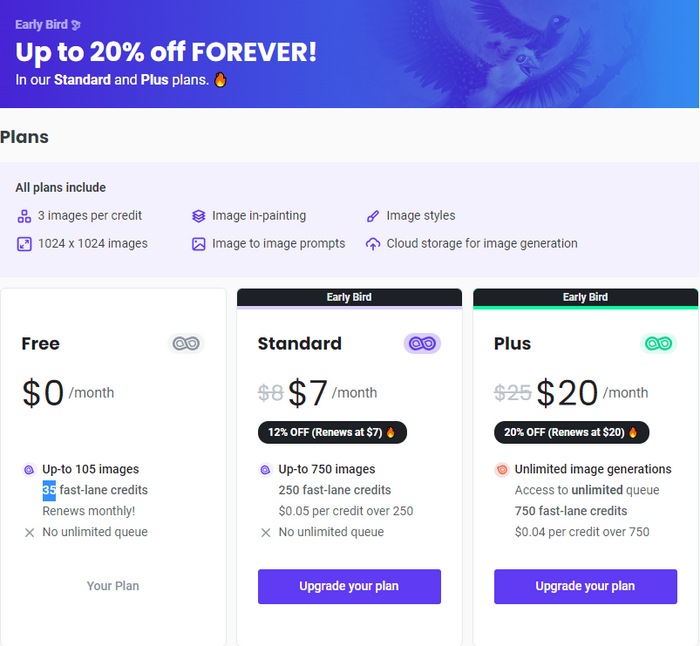This screenshot has width=700, height=646.
Task: Click the 12% OFF renews badge
Action: 332,432
